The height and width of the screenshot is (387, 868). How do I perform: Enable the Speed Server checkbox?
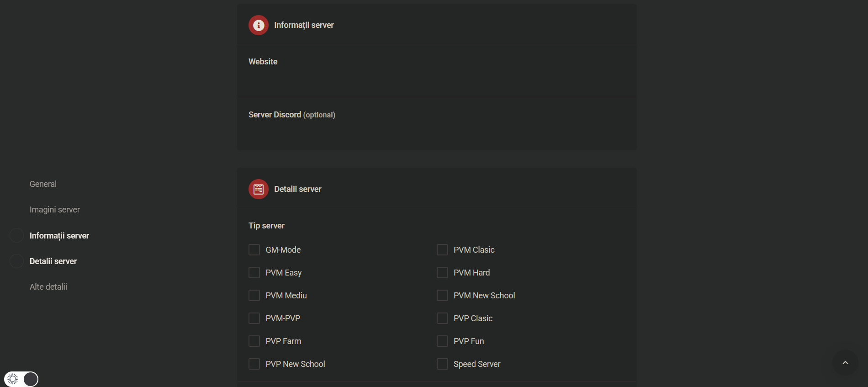pyautogui.click(x=442, y=364)
